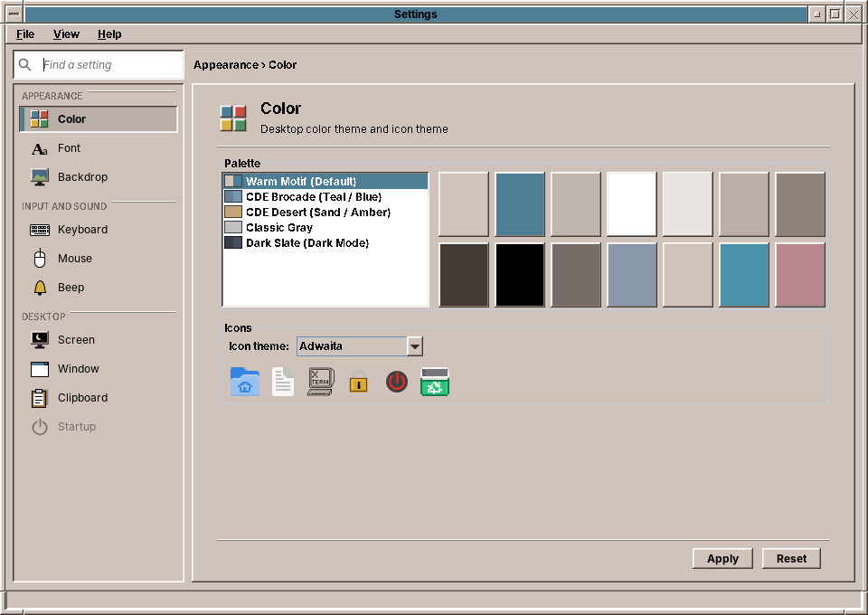
Task: Select the teal blue color swatch in top row
Action: [519, 204]
